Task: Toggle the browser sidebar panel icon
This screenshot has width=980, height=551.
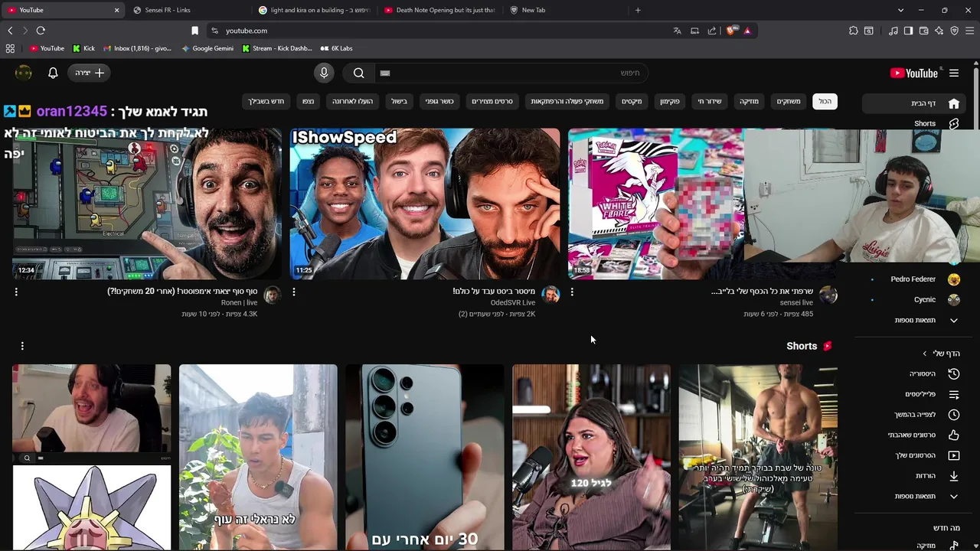Action: (x=908, y=31)
